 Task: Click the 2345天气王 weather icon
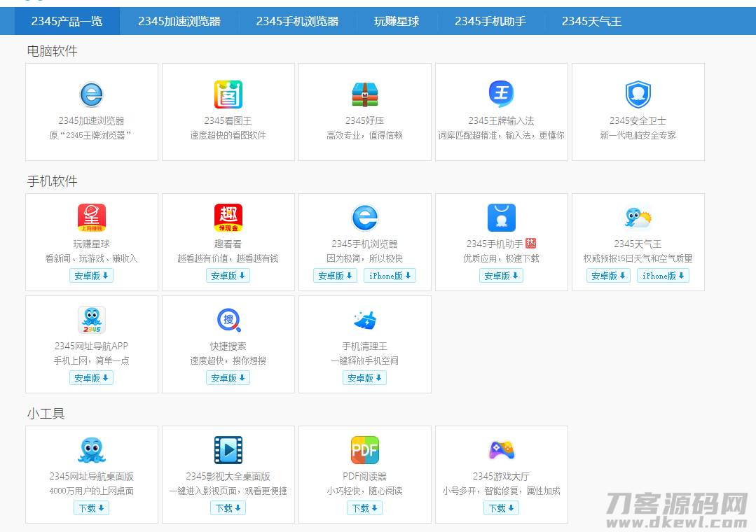[638, 218]
